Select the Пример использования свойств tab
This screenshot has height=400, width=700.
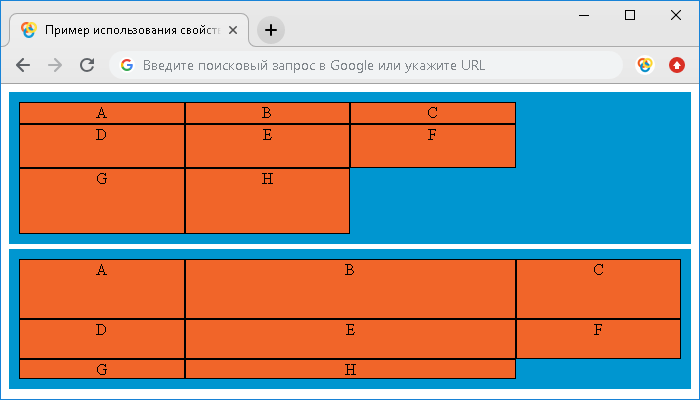point(129,30)
